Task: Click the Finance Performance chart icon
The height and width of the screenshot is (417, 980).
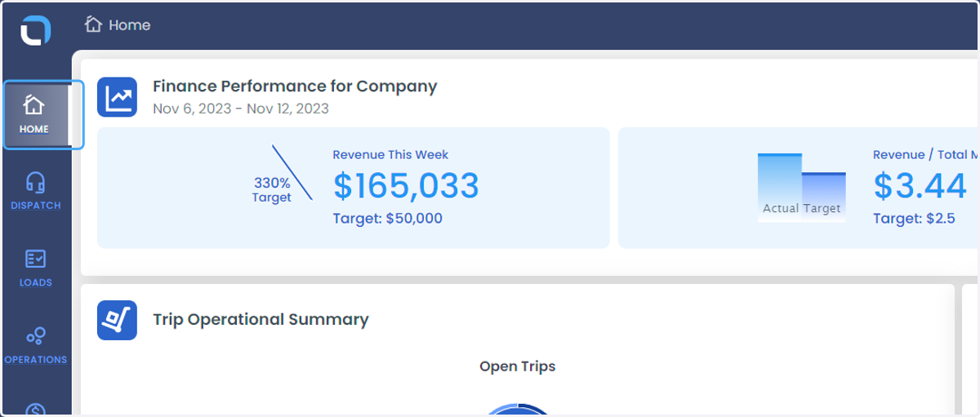Action: pyautogui.click(x=117, y=98)
